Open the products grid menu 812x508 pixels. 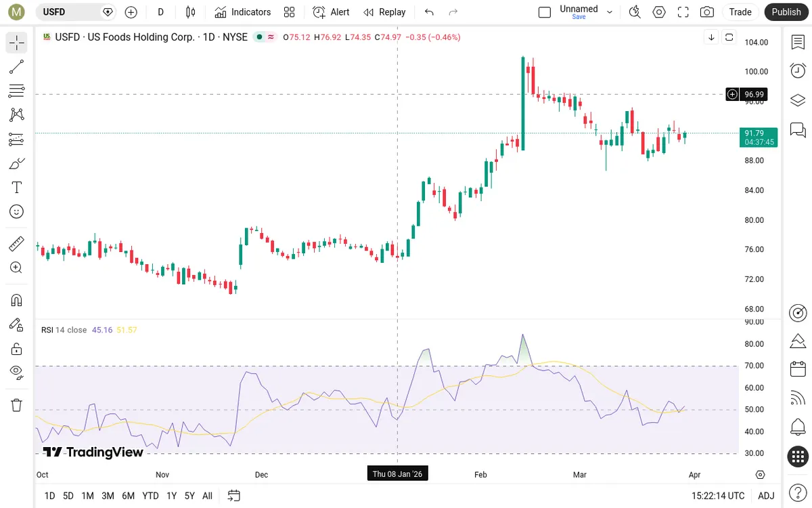tap(798, 457)
